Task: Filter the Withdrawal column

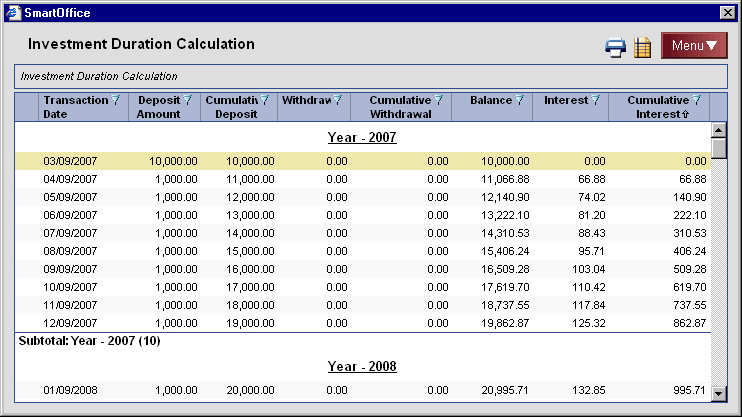Action: click(337, 100)
